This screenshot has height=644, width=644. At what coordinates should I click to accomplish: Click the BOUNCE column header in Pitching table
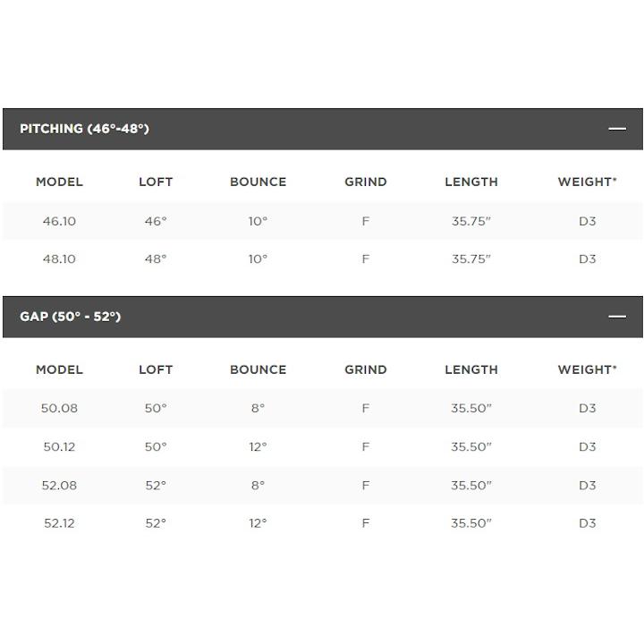258,182
